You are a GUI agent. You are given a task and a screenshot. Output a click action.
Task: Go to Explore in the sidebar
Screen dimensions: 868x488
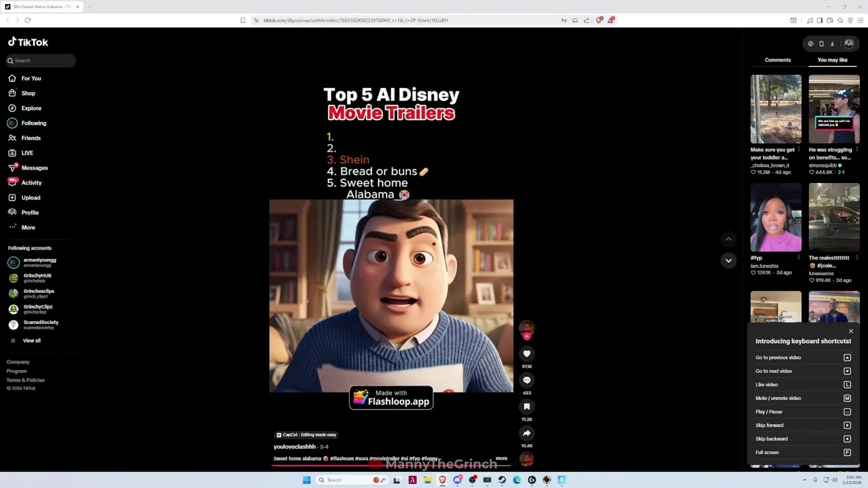25,108
